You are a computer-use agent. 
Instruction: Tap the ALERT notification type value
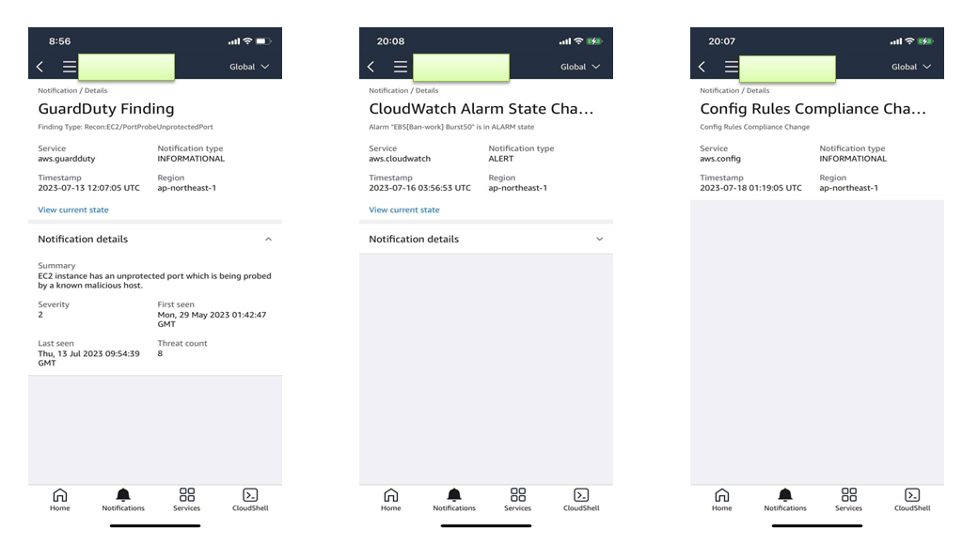501,159
